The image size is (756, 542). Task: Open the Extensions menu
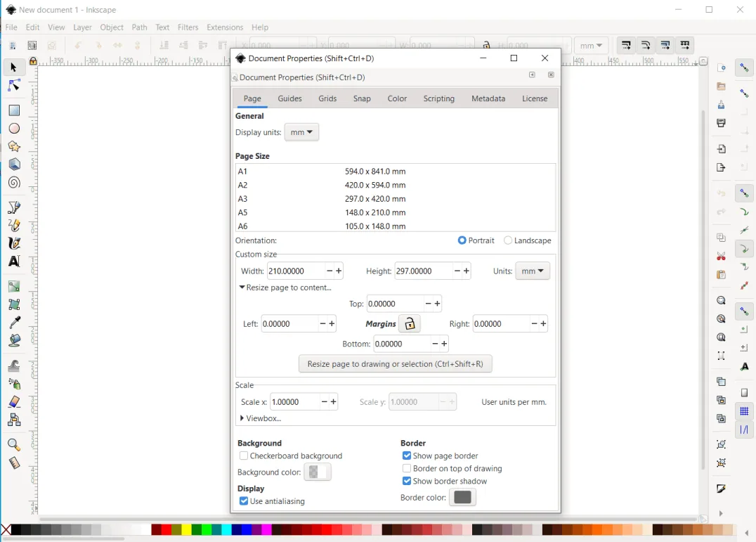[225, 27]
